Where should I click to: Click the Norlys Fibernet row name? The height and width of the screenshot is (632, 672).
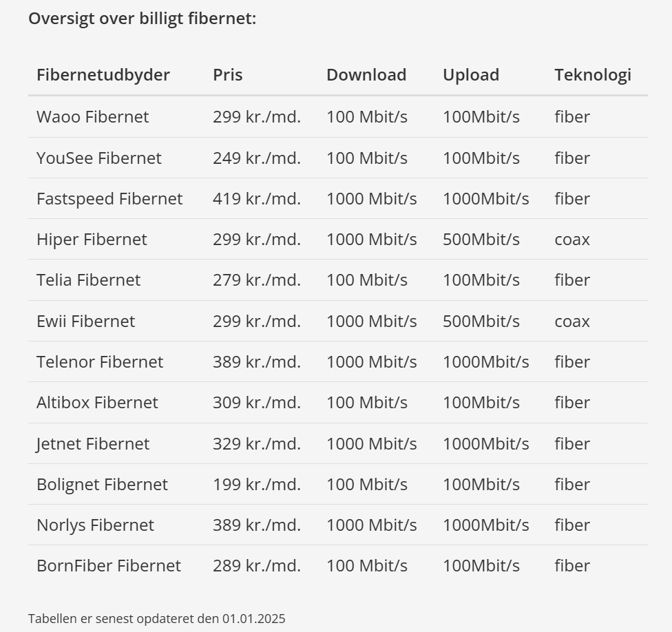tap(95, 525)
